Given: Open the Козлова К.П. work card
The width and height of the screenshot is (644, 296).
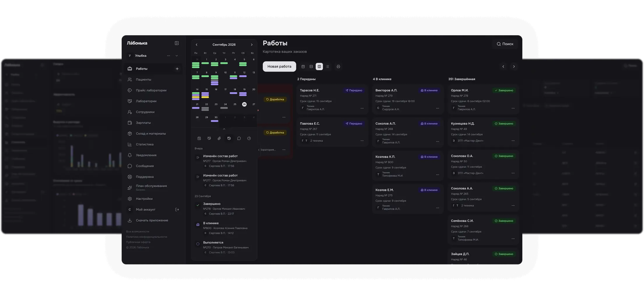Looking at the screenshot, I should (408, 166).
